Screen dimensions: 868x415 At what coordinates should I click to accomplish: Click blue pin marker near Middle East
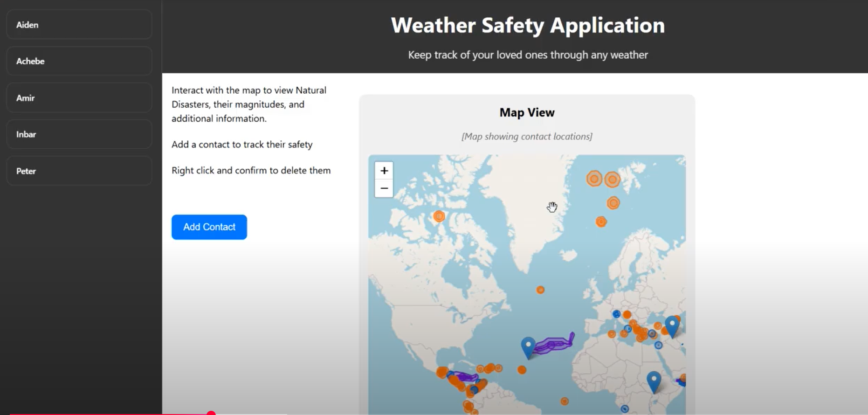point(672,326)
